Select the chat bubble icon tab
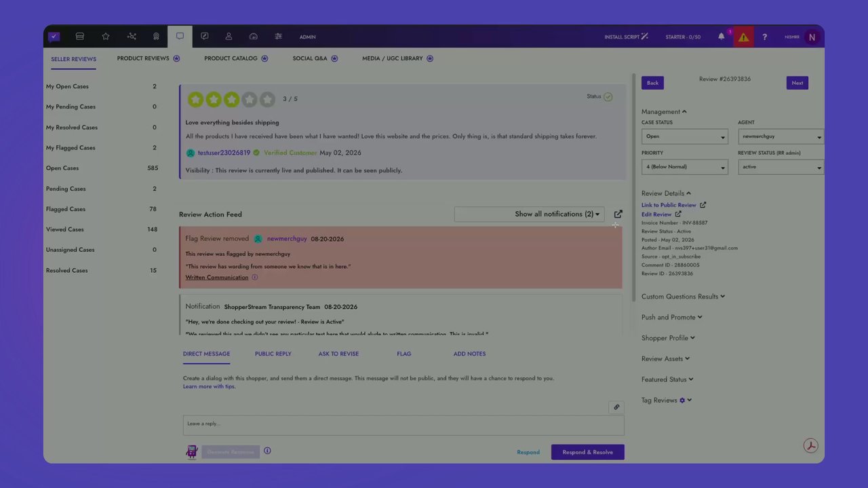 180,37
